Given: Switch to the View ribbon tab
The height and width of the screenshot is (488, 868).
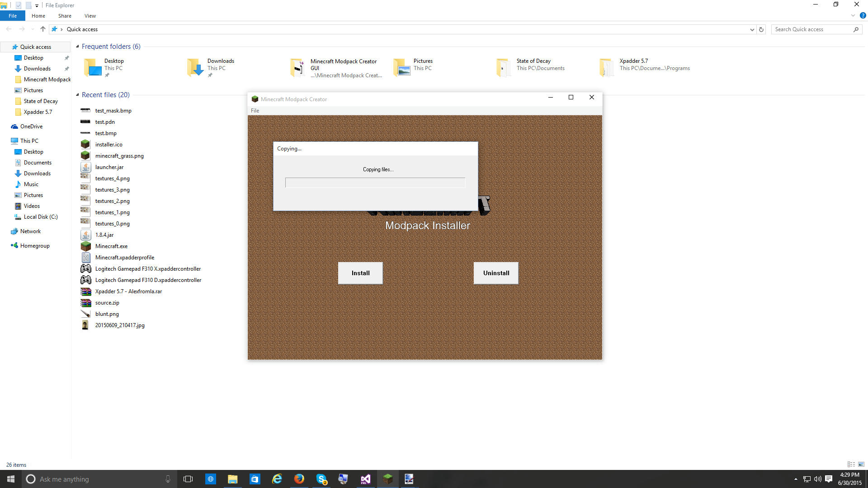Looking at the screenshot, I should (x=90, y=16).
